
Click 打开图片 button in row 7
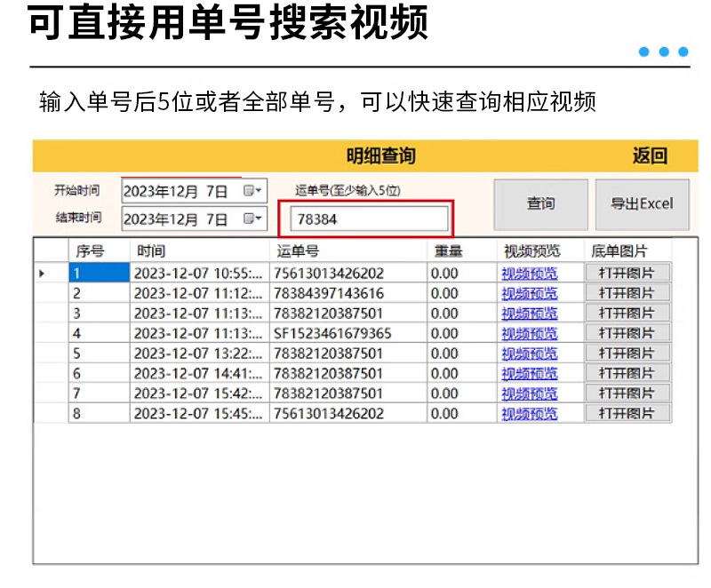pyautogui.click(x=627, y=393)
